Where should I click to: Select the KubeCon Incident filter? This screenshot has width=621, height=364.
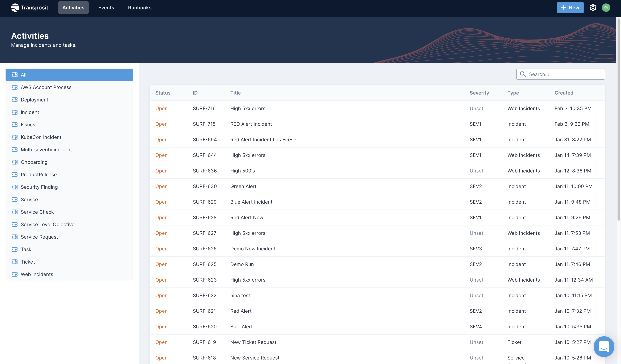[41, 137]
